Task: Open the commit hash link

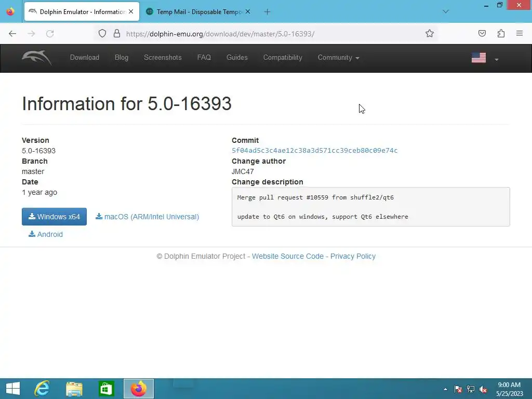Action: [314, 150]
